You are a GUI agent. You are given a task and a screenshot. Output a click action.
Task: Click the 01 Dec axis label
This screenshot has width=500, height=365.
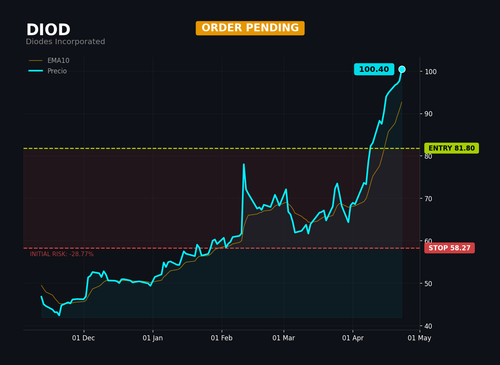[83, 338]
